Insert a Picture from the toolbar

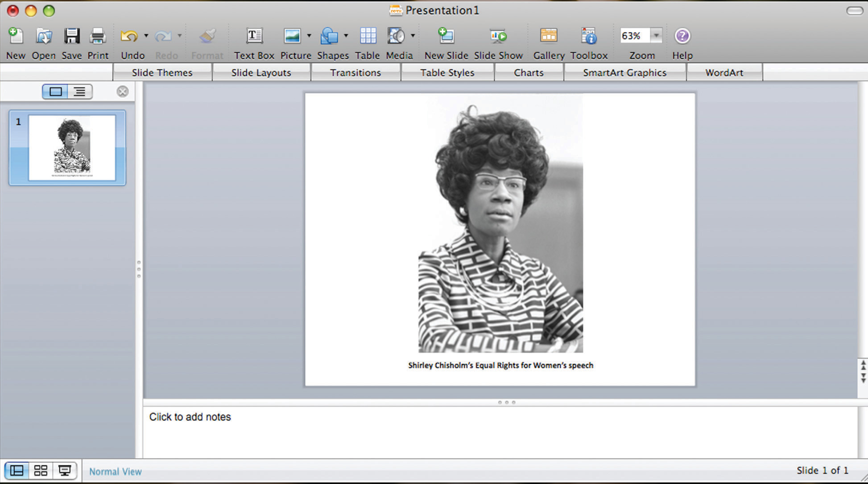292,36
